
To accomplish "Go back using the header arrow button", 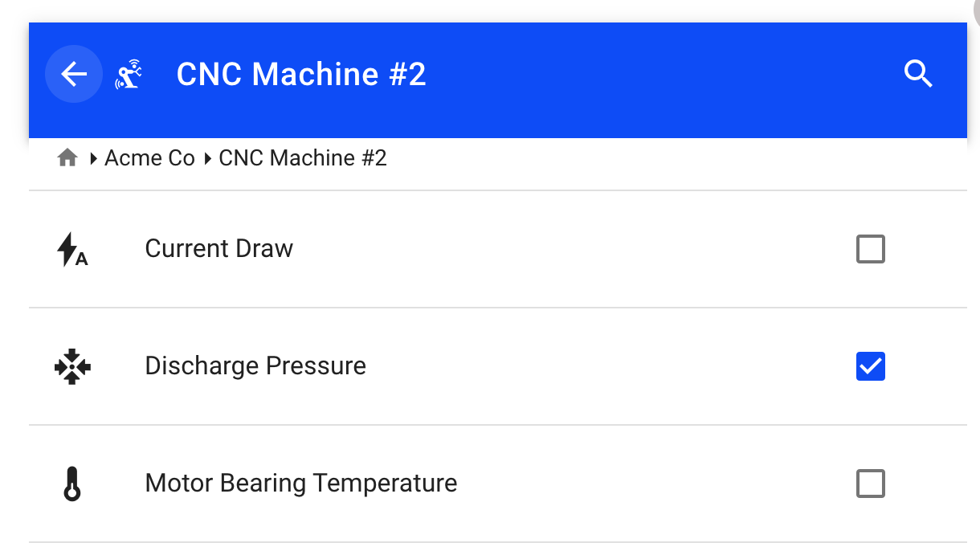I will 74,74.
